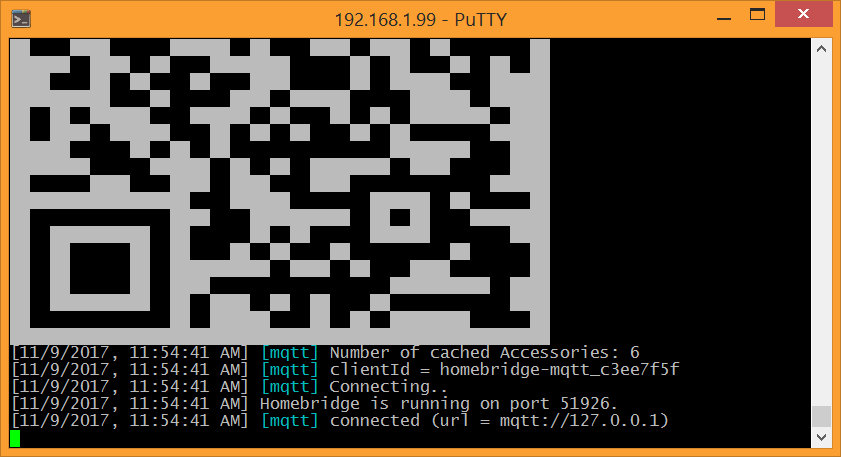This screenshot has height=457, width=841.
Task: Click the 'Connecting..' log text
Action: (388, 387)
